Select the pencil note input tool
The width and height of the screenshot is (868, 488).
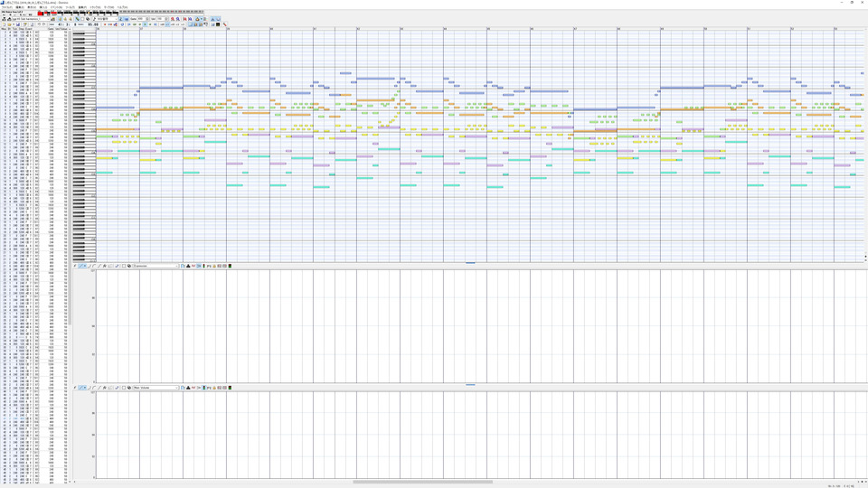coord(77,19)
